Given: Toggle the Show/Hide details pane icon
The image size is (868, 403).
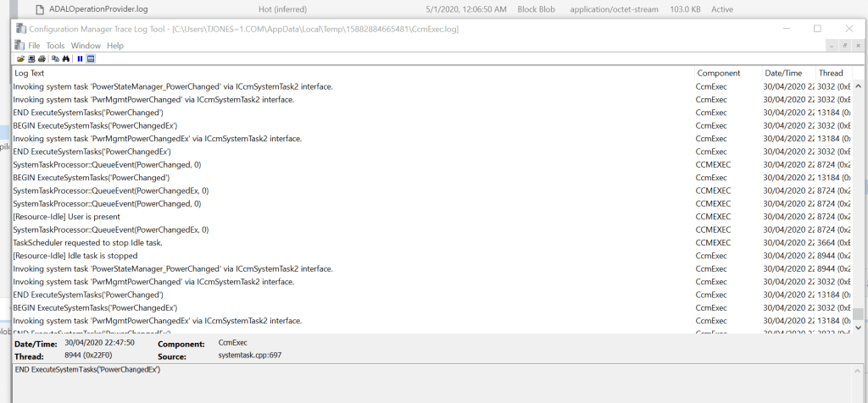Looking at the screenshot, I should (91, 58).
